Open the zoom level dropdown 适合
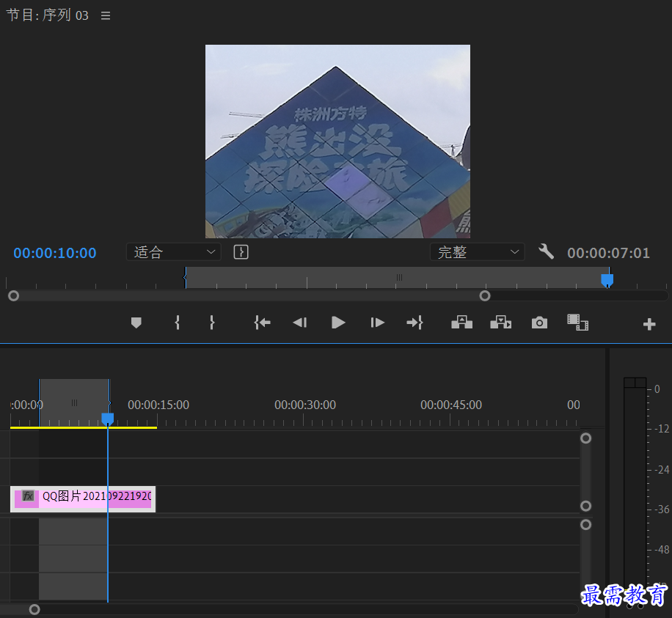672x618 pixels. pos(174,252)
